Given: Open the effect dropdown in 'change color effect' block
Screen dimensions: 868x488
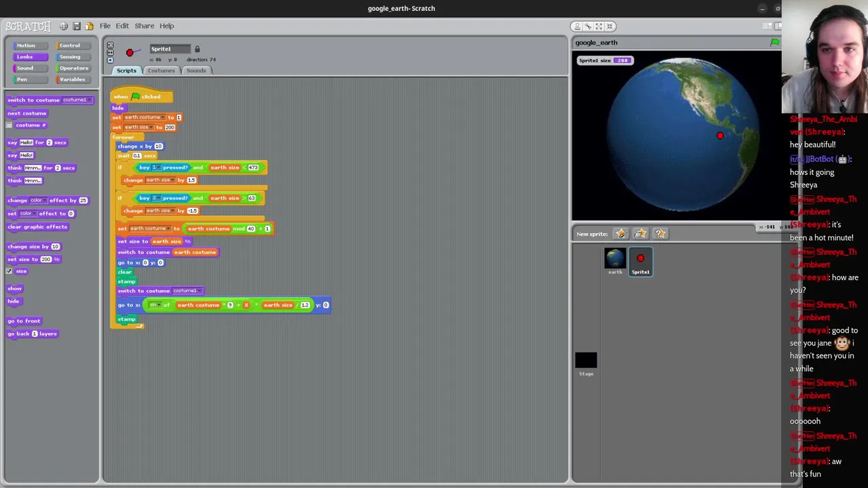Looking at the screenshot, I should pyautogui.click(x=38, y=201).
